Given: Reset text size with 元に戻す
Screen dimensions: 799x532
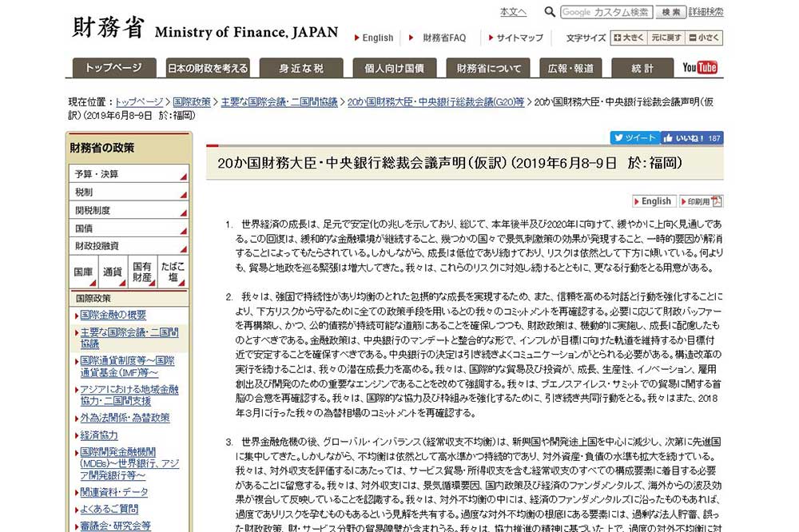Looking at the screenshot, I should pyautogui.click(x=666, y=38).
